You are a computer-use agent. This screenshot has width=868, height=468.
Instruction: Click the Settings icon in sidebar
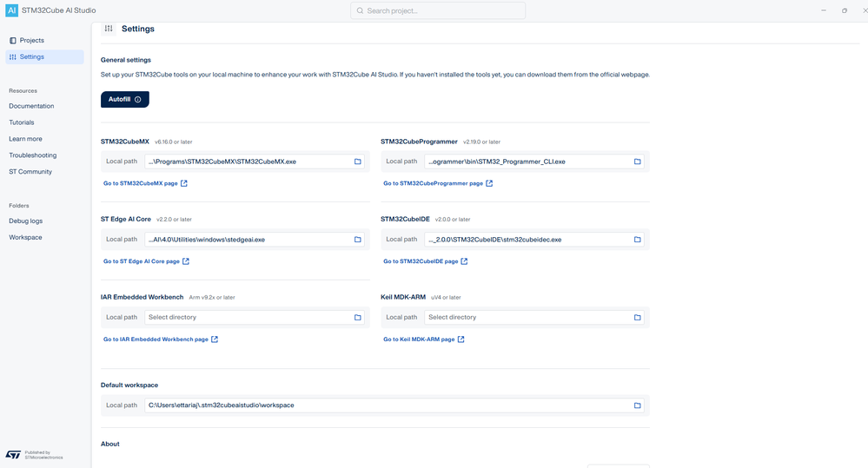click(13, 57)
